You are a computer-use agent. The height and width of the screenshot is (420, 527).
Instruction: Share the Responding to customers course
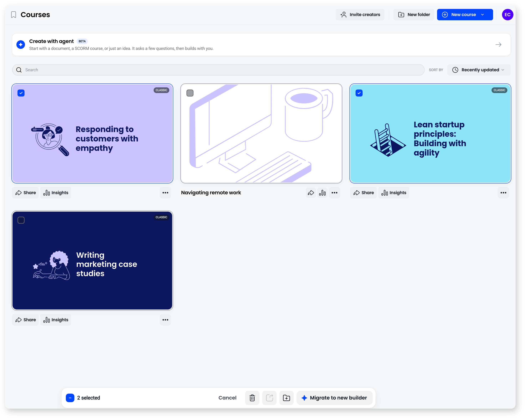25,193
